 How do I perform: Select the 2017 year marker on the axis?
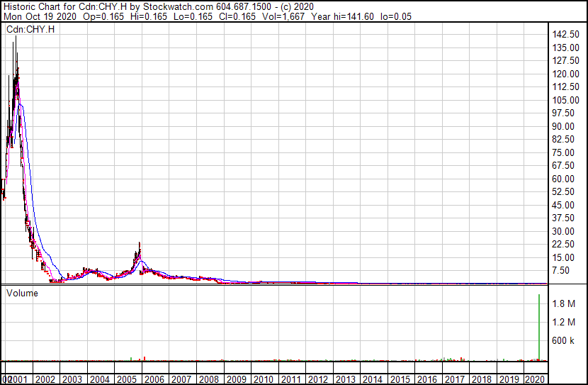(x=455, y=379)
